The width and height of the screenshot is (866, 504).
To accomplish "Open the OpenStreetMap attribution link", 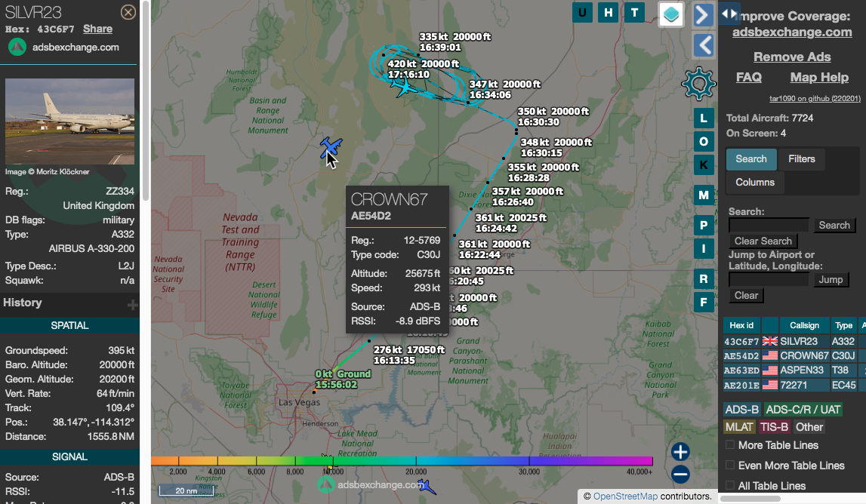I will [x=625, y=496].
